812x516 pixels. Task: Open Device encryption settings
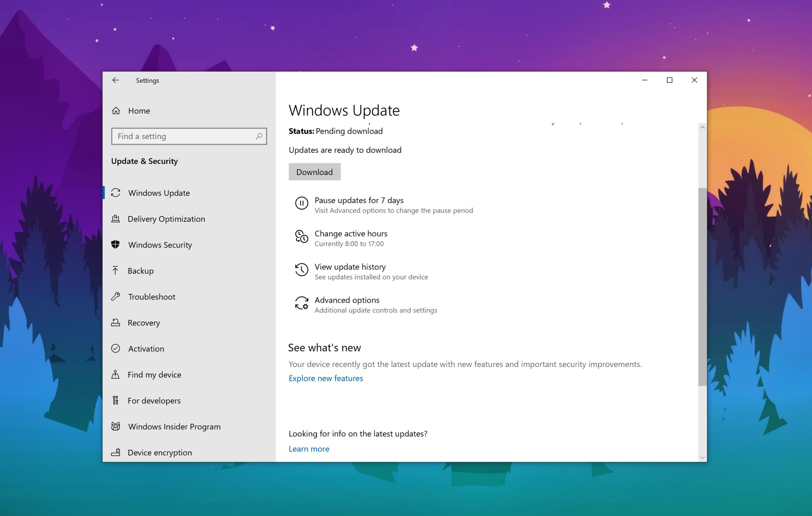tap(189, 452)
